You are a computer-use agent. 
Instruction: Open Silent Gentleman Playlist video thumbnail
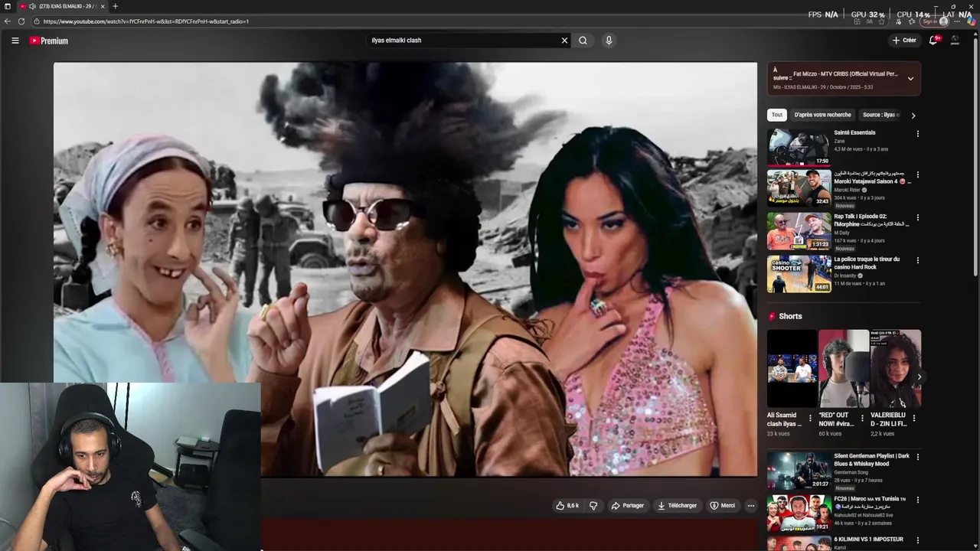[x=799, y=471]
